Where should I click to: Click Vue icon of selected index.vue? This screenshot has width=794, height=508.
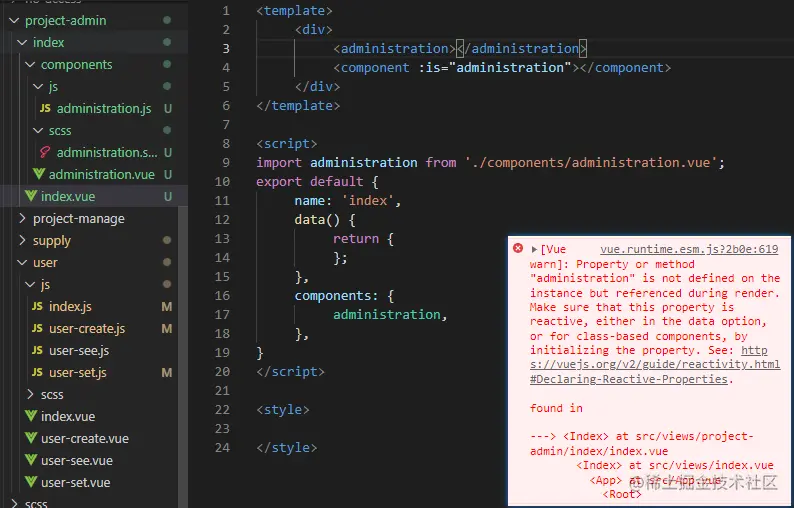click(x=31, y=196)
